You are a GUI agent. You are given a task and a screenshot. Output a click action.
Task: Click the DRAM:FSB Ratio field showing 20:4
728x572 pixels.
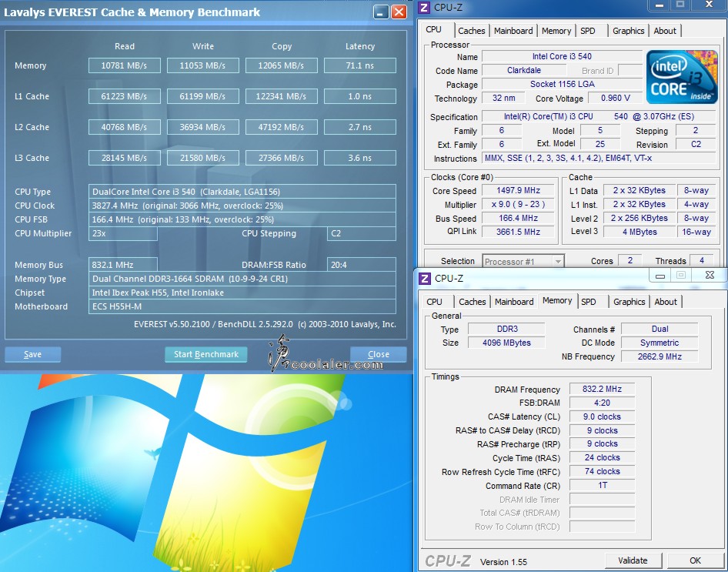(x=362, y=265)
